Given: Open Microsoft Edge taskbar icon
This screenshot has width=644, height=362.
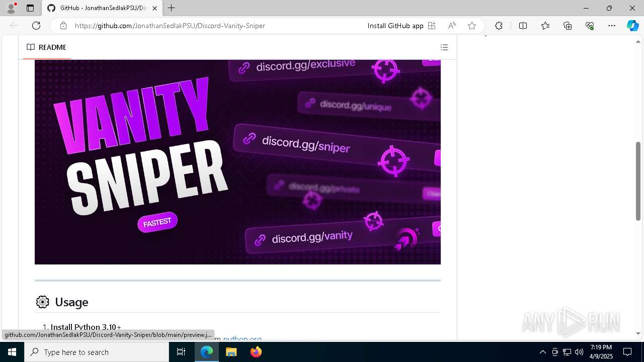Looking at the screenshot, I should pyautogui.click(x=207, y=352).
